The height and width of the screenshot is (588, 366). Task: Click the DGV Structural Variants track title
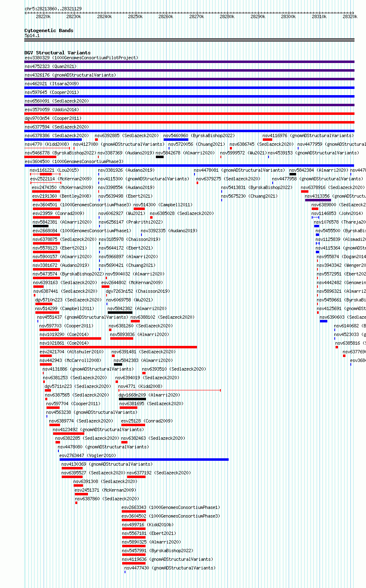58,53
